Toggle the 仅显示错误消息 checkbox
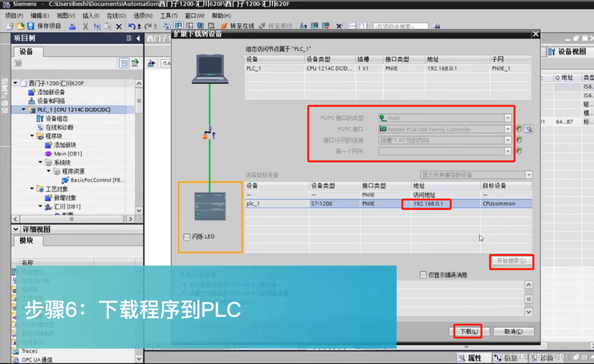Viewport: 594px width, 364px height. (423, 275)
